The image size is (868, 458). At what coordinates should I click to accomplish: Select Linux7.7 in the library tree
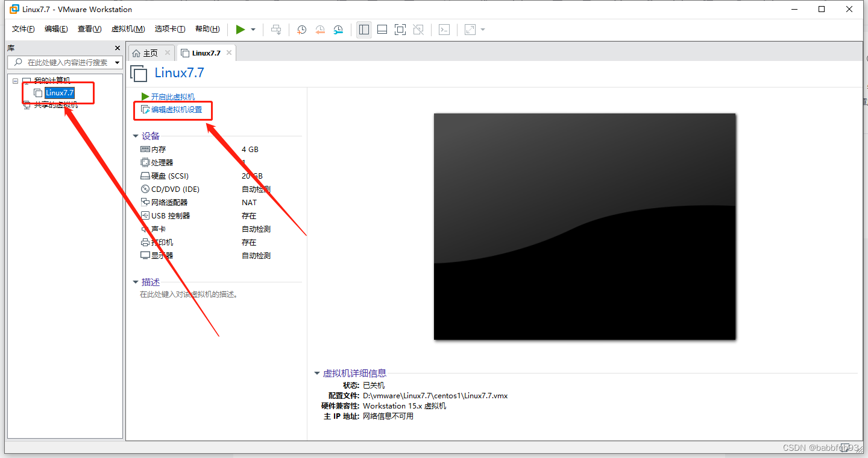60,93
